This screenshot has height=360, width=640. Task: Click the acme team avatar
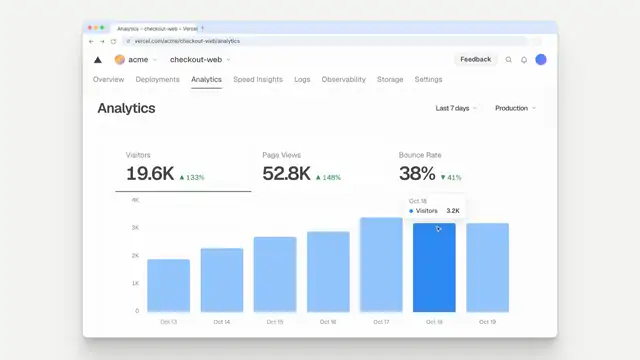[120, 60]
